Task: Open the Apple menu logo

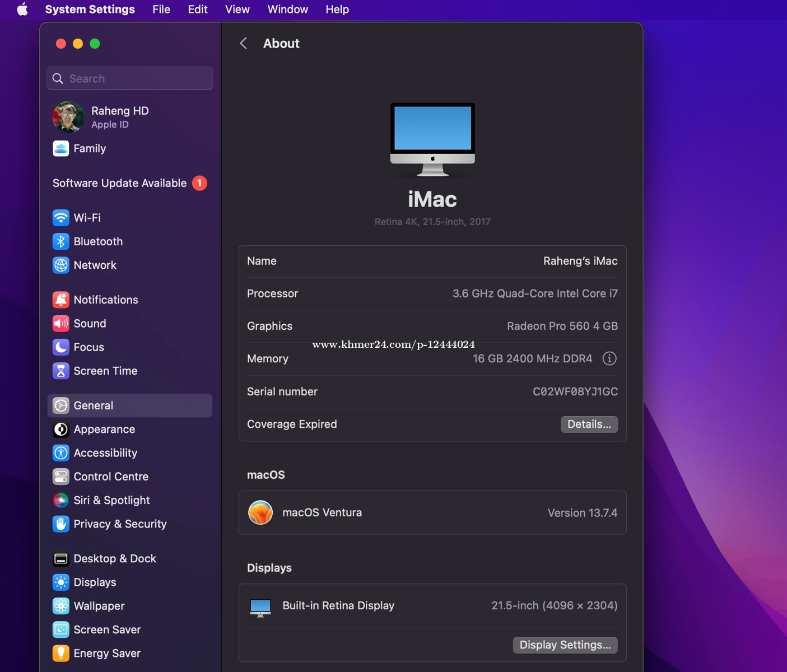Action: click(22, 10)
